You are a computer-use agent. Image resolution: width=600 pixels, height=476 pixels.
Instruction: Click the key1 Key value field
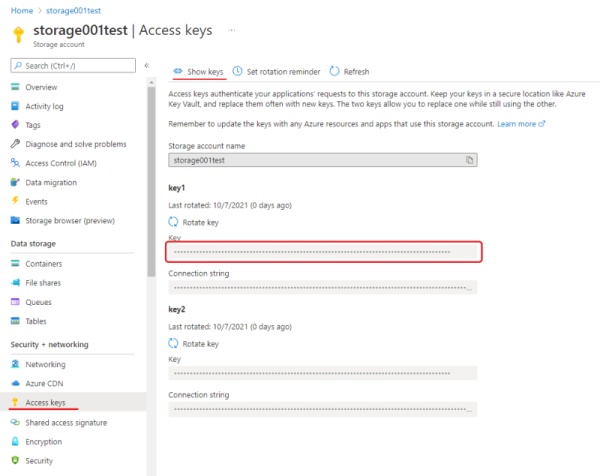325,253
